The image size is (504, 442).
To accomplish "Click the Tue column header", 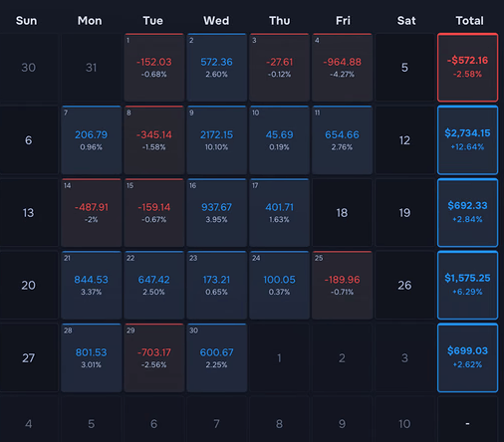I will pyautogui.click(x=153, y=21).
